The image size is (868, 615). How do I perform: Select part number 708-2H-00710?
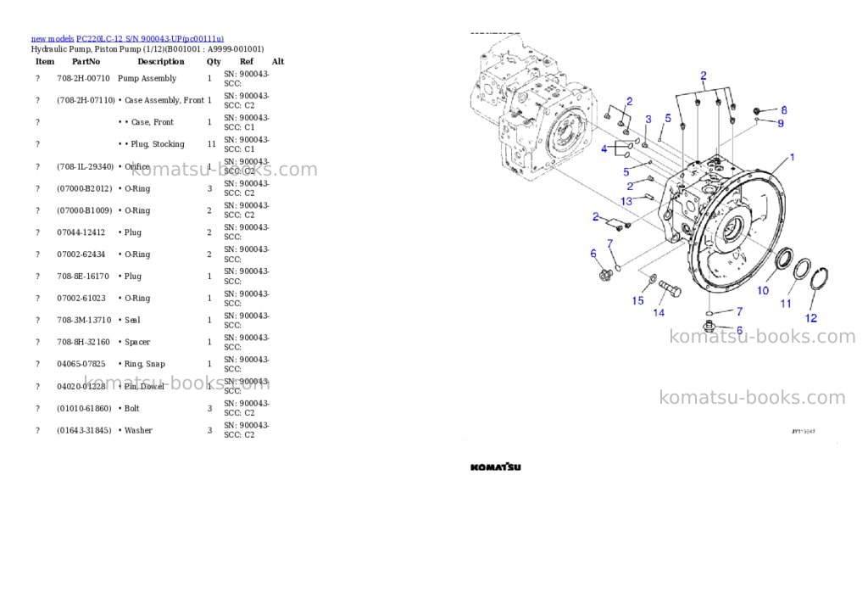84,79
